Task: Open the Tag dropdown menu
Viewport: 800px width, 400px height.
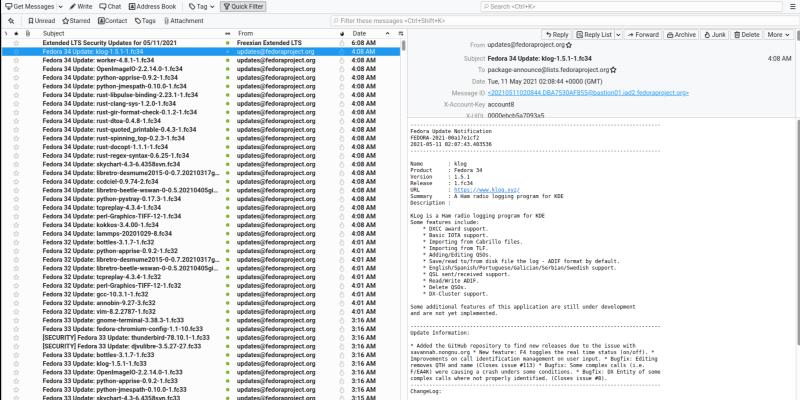Action: click(200, 6)
